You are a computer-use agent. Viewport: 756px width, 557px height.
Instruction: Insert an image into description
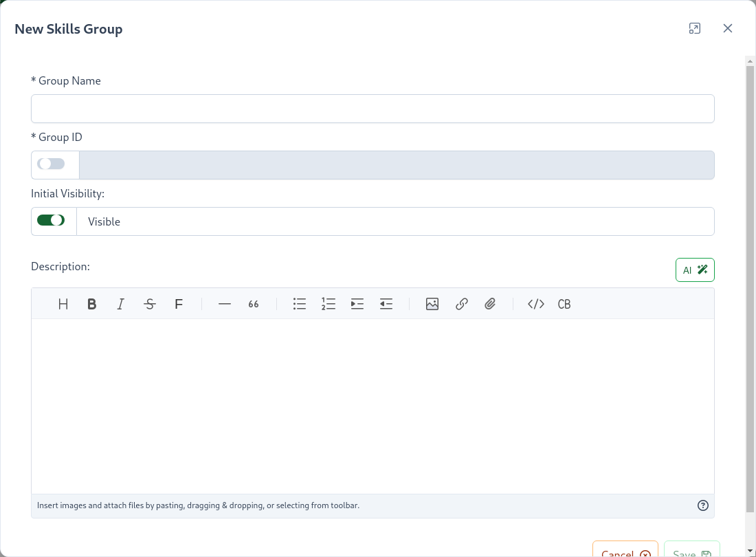point(432,304)
